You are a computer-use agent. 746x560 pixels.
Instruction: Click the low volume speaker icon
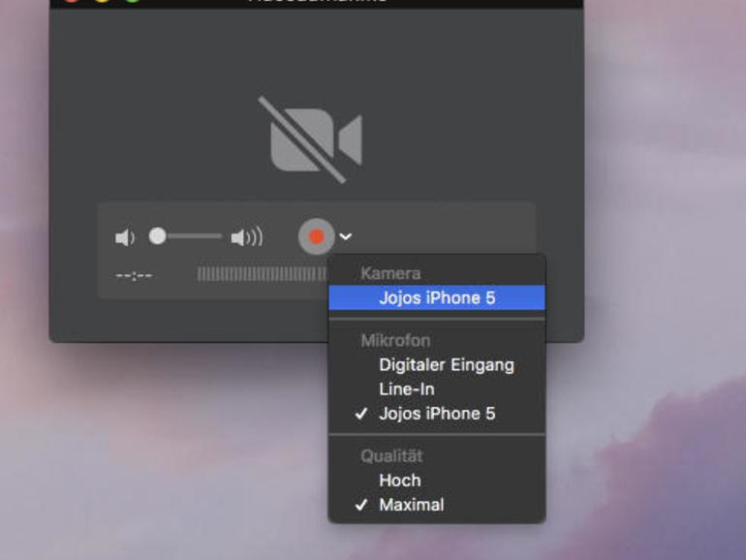(125, 237)
